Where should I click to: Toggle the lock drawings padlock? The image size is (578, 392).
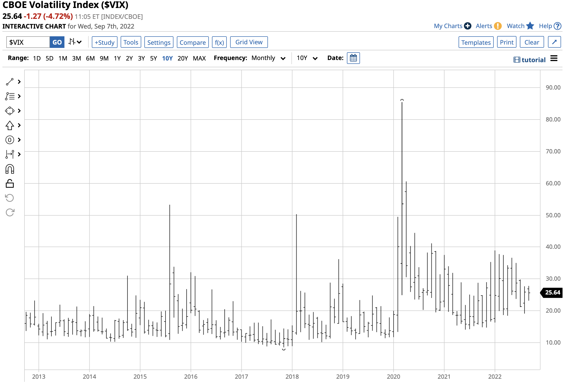point(10,184)
